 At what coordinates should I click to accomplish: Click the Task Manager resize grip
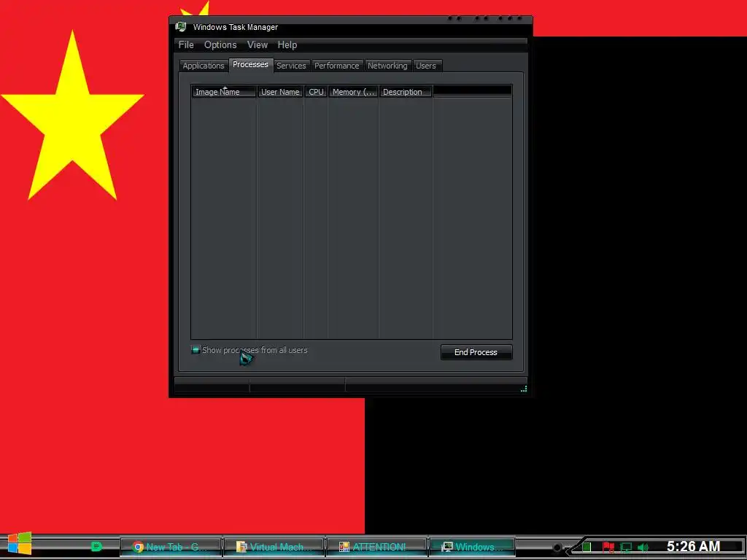(x=524, y=389)
